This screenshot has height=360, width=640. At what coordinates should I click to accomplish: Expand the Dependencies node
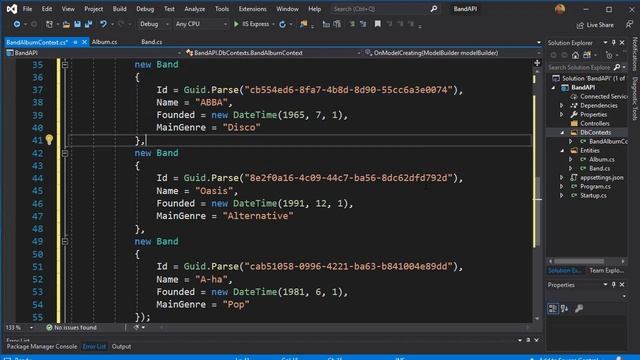(562, 105)
